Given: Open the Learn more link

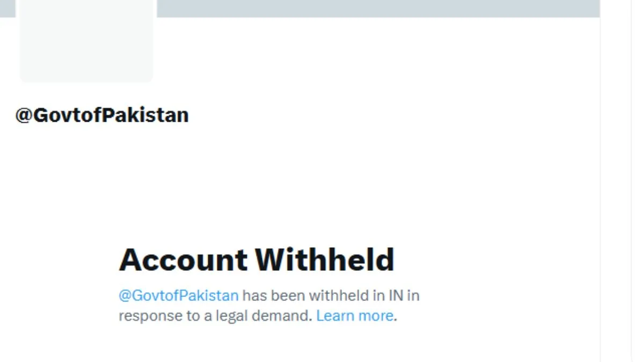Looking at the screenshot, I should (x=355, y=316).
